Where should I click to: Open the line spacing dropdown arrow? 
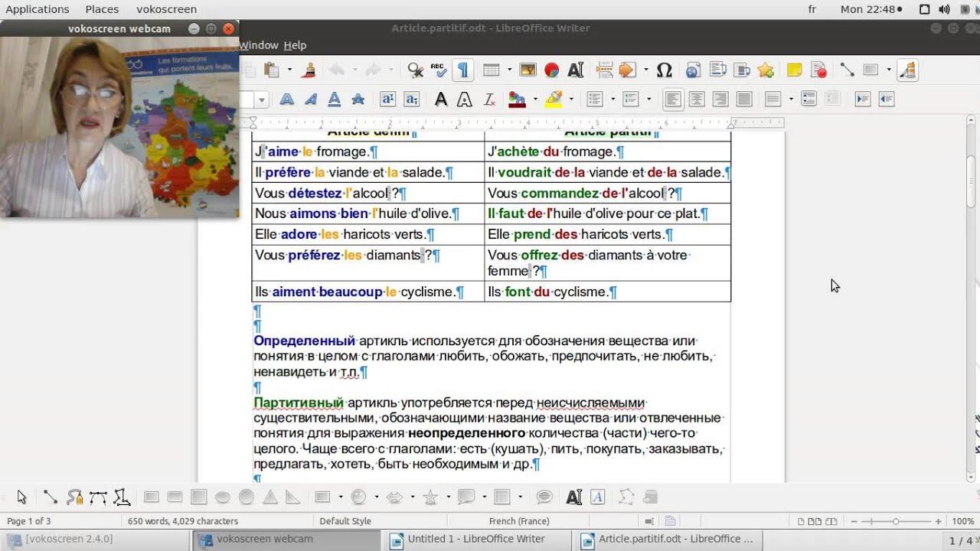coord(790,99)
